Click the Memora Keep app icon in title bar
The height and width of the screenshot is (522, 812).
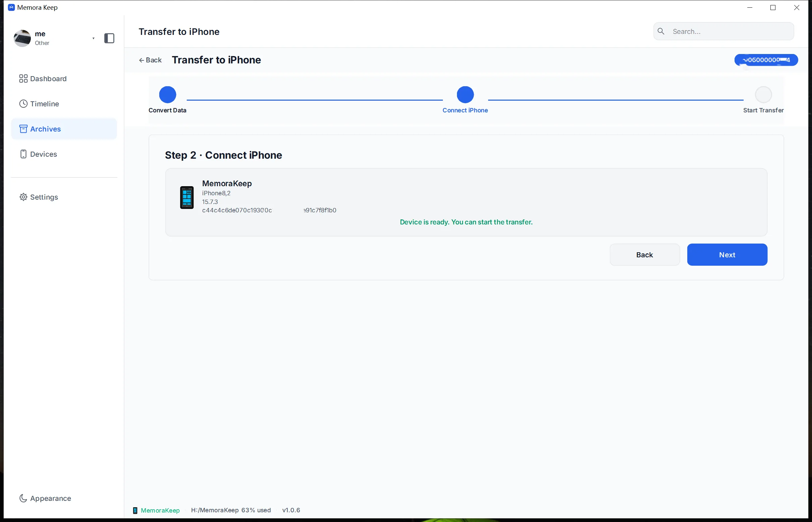[11, 7]
